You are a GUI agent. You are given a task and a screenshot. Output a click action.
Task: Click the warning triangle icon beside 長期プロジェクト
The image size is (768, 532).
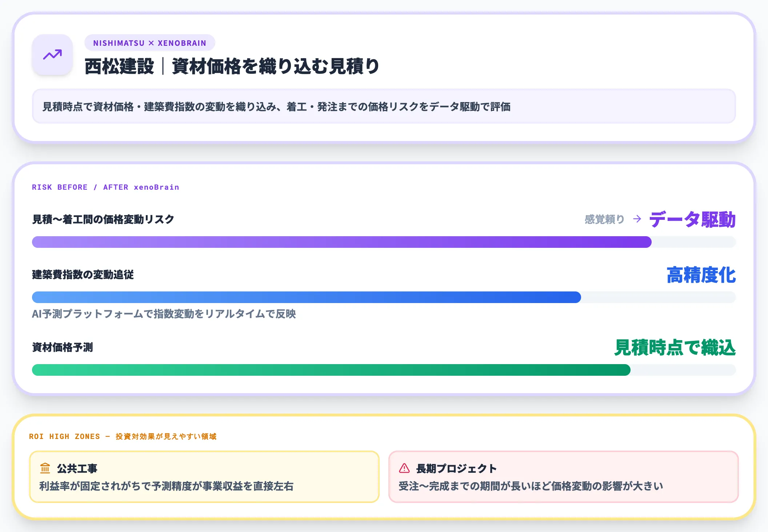[404, 468]
